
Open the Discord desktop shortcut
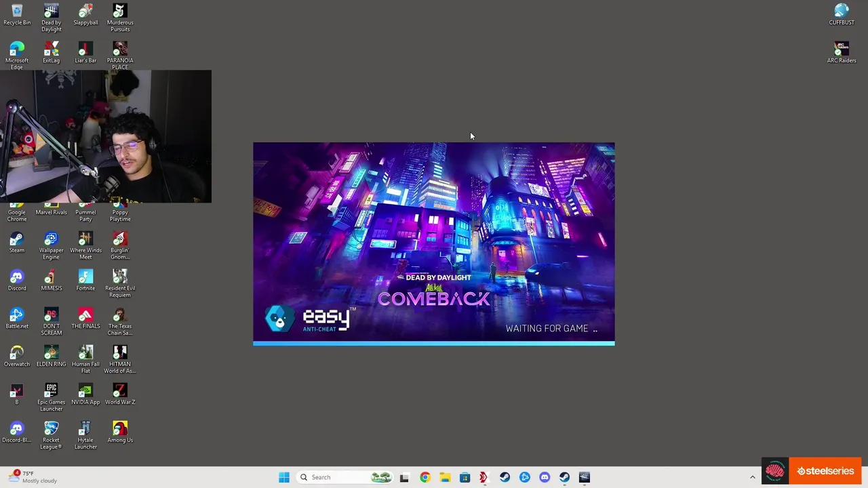pos(17,281)
